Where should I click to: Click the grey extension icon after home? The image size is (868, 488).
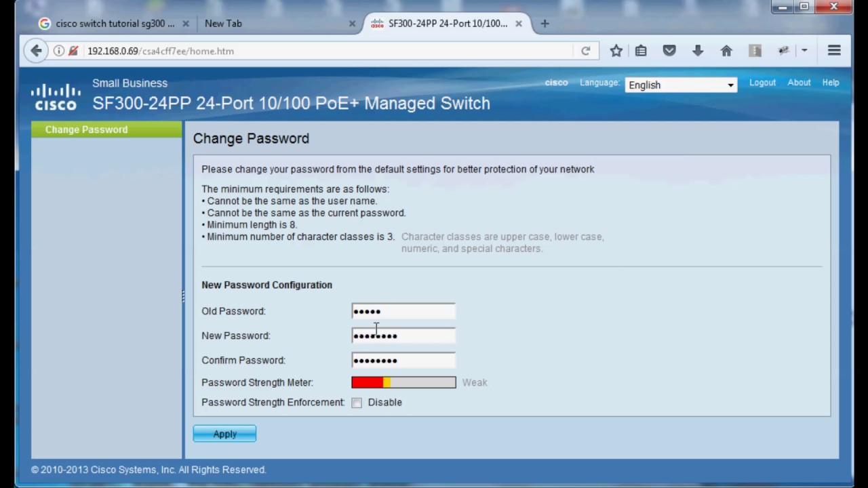755,51
